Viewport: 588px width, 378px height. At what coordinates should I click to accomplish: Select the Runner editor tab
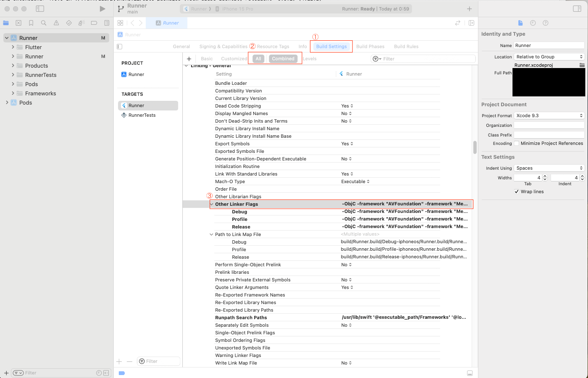167,23
